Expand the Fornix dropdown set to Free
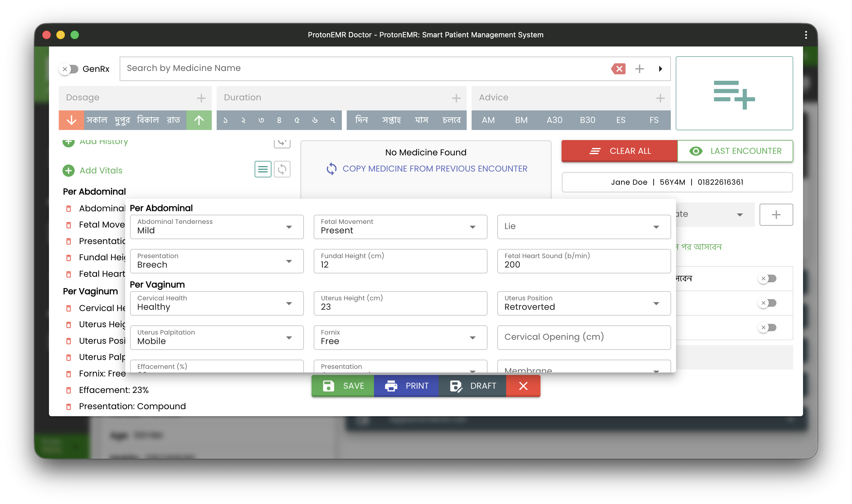The width and height of the screenshot is (852, 504). (x=473, y=337)
